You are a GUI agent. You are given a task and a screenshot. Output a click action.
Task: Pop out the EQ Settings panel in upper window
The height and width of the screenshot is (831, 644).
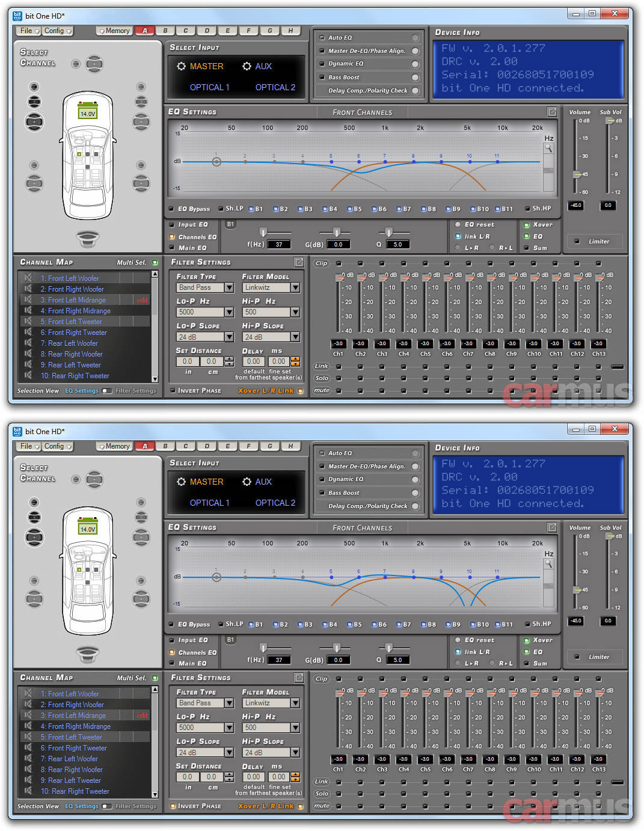click(x=552, y=112)
